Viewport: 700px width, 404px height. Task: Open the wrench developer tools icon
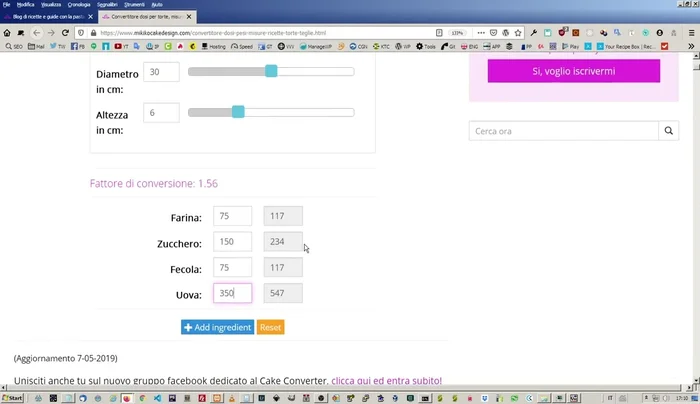click(x=534, y=33)
